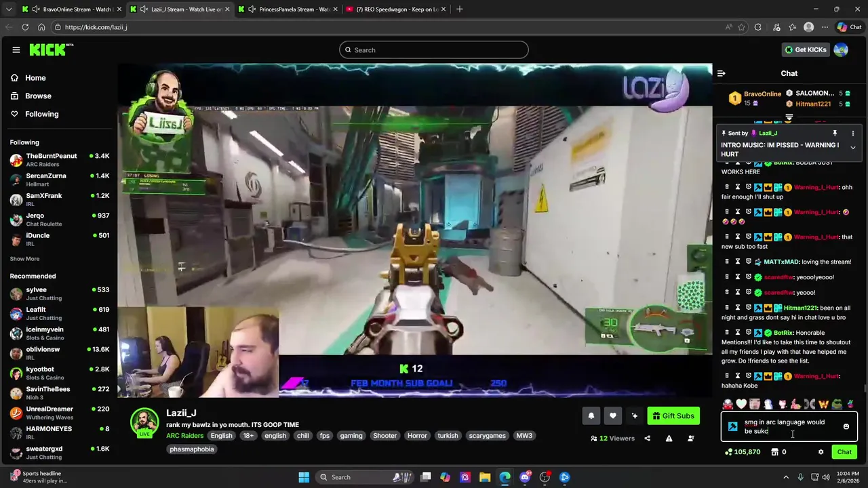Switch to PrincessPamela Stream tab
Viewport: 868px width, 488px height.
[288, 9]
